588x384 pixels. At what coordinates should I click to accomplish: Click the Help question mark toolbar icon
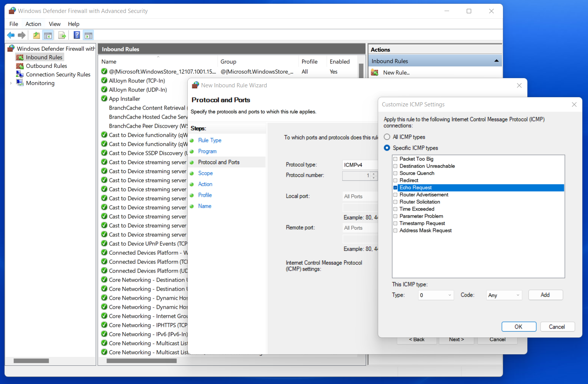[77, 35]
